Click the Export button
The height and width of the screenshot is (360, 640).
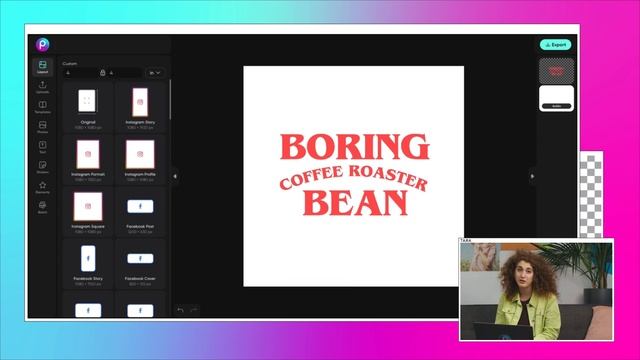(x=556, y=44)
